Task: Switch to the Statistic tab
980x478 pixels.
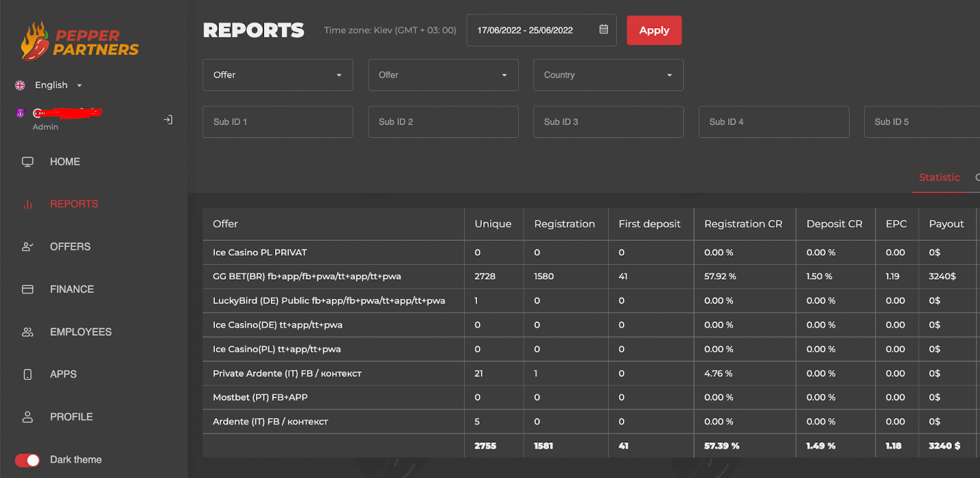Action: (939, 177)
